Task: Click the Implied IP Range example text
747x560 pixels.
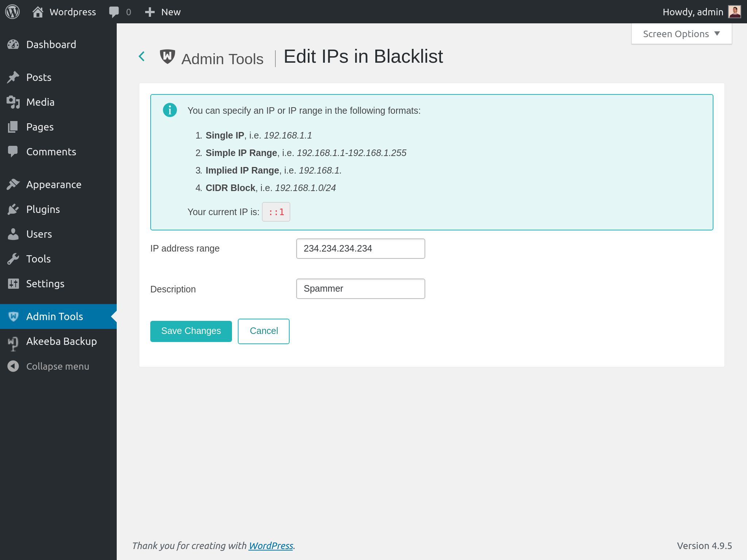Action: pos(320,170)
